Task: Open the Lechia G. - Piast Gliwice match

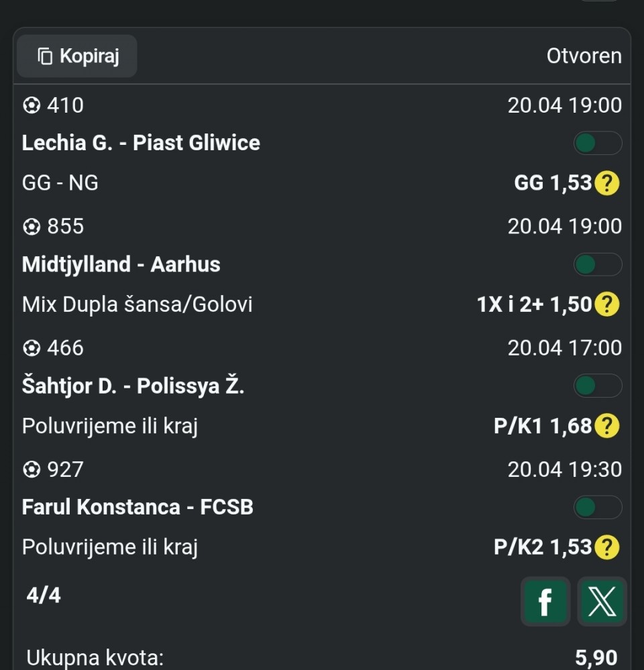Action: click(x=141, y=143)
